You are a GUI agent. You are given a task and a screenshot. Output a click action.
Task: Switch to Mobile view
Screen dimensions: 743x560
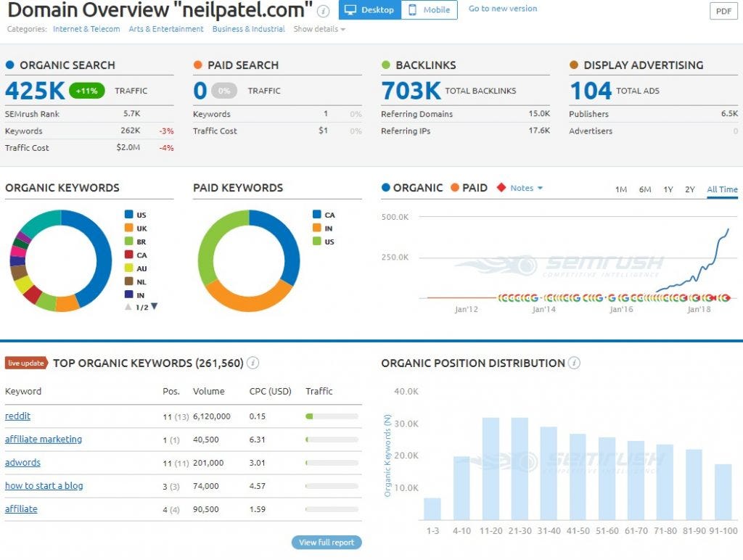(430, 9)
